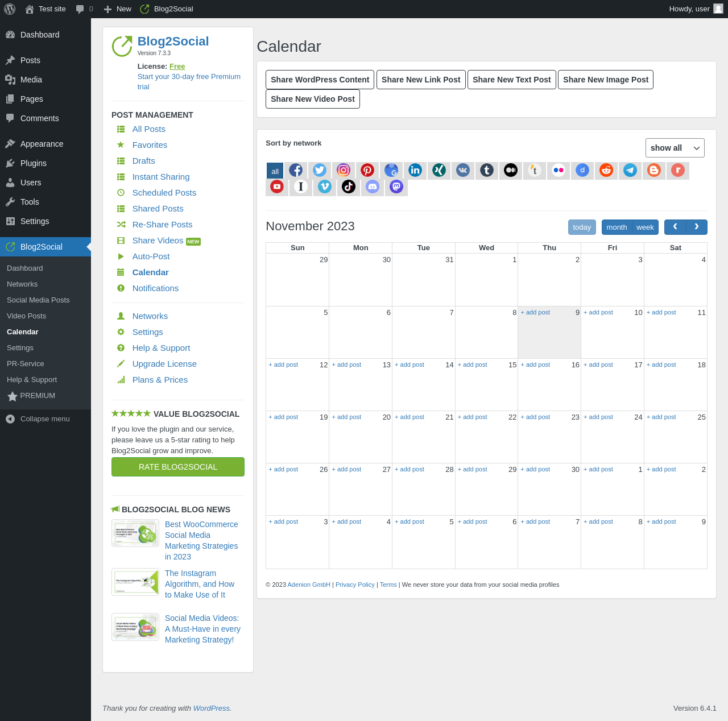Click the RATE BLOG2SOCIAL button
The width and height of the screenshot is (728, 721).
(x=178, y=467)
